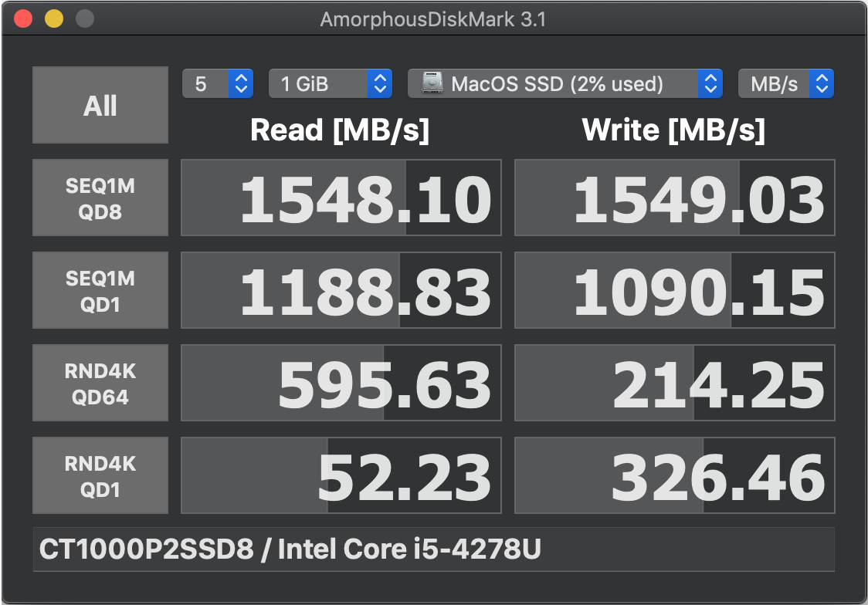Open the MacOS SSD drive selector

point(565,84)
